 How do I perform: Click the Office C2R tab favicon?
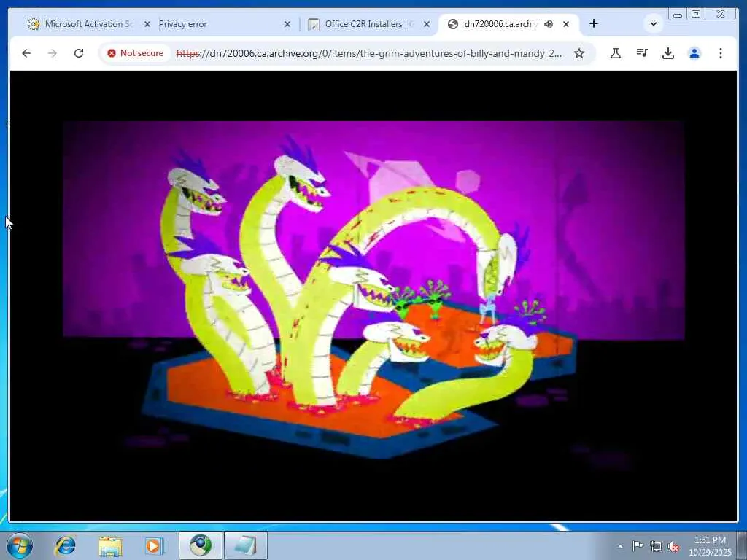(313, 24)
